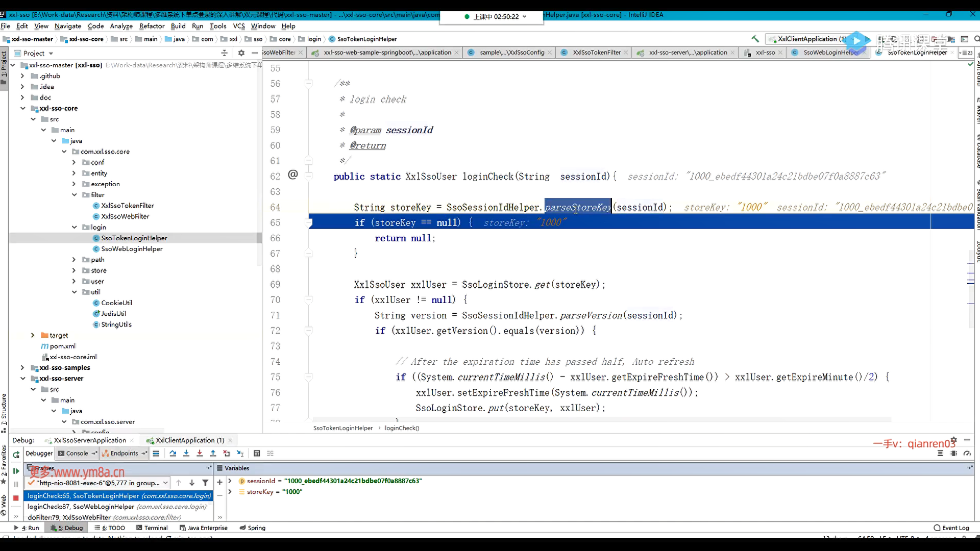Image resolution: width=980 pixels, height=551 pixels.
Task: Collapse the filter package folder
Action: point(74,195)
